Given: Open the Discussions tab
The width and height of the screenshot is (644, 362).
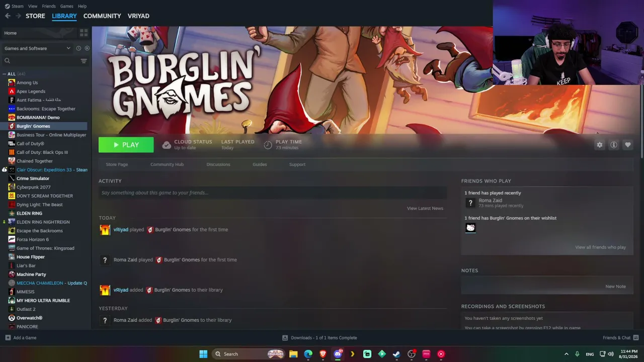Looking at the screenshot, I should [218, 164].
